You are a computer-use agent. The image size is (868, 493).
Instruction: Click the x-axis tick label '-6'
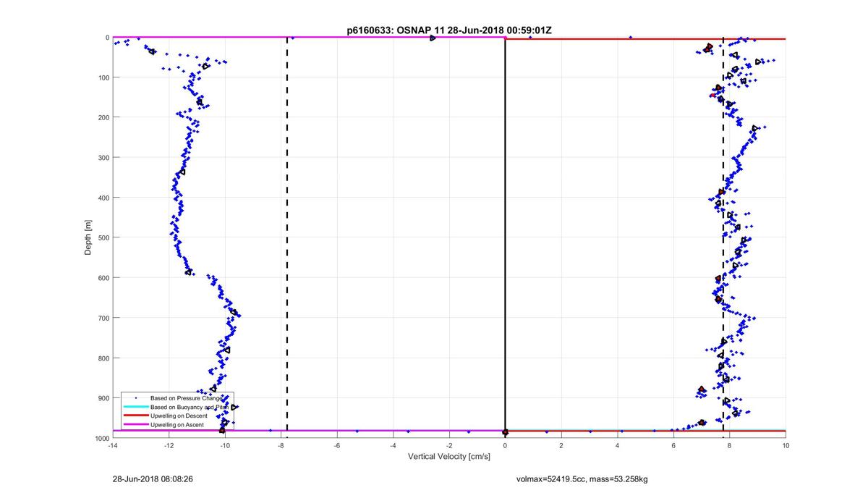(x=337, y=445)
